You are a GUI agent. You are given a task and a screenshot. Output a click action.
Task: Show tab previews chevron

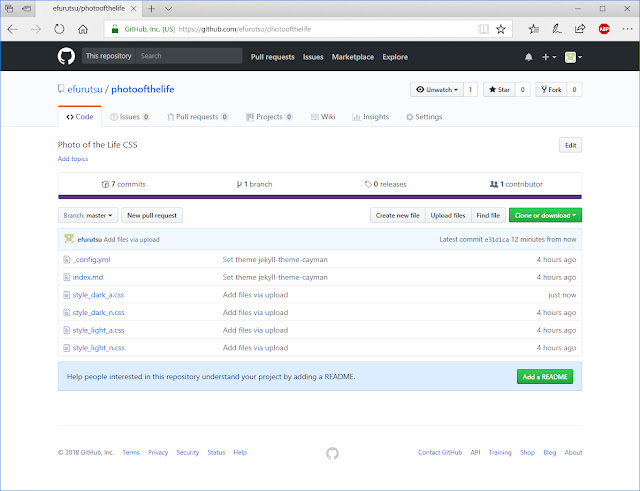coord(168,9)
